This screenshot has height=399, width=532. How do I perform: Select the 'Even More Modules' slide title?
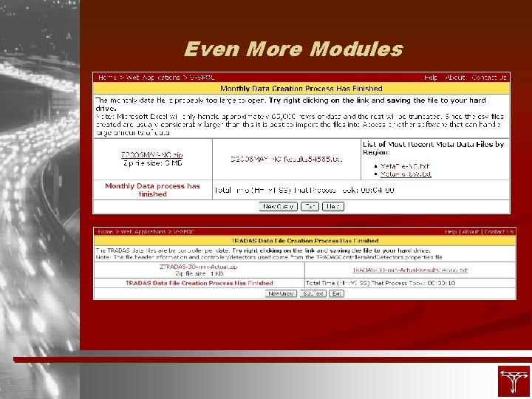(x=293, y=49)
